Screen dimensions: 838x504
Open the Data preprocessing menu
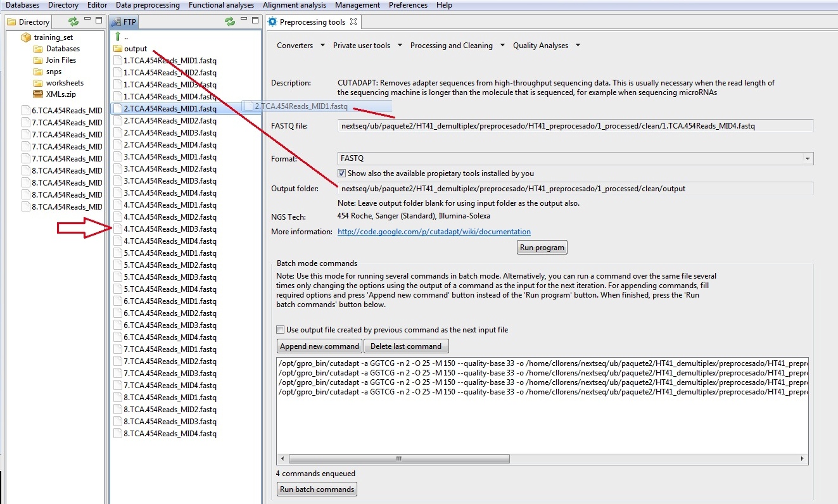[x=149, y=5]
